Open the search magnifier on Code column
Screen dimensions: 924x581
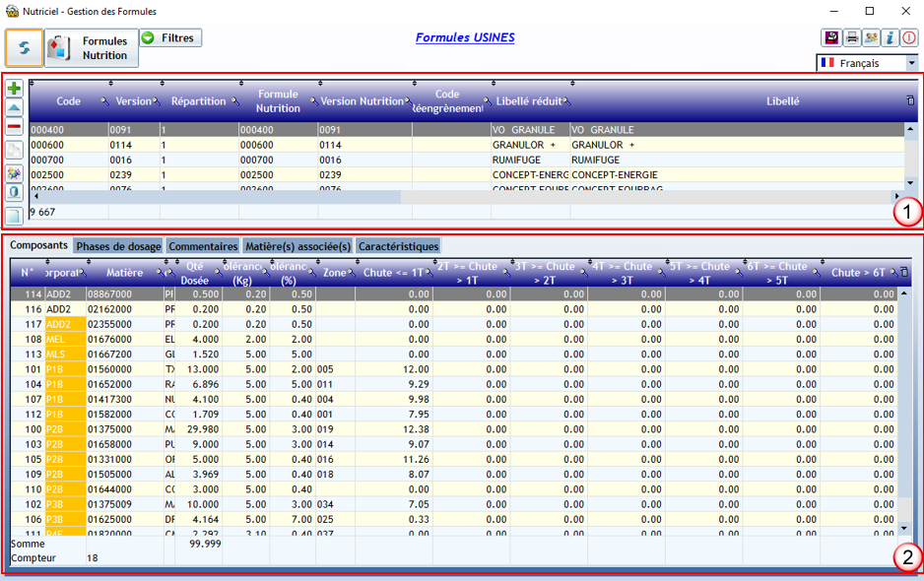click(x=104, y=101)
